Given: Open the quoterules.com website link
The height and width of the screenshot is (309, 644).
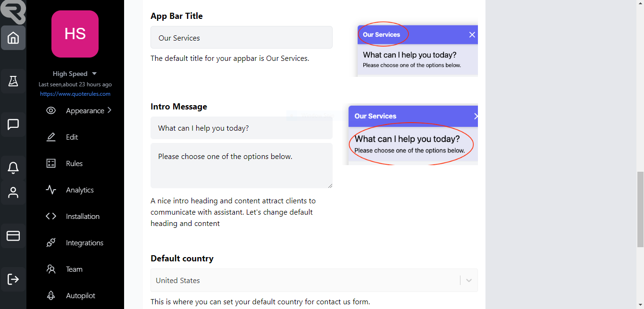Looking at the screenshot, I should (75, 94).
